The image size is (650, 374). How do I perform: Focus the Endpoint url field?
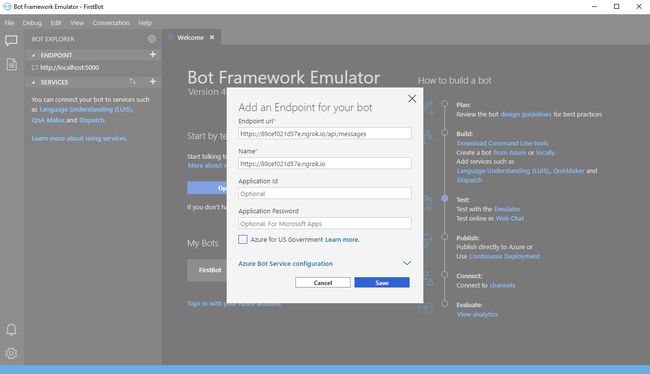tap(325, 134)
